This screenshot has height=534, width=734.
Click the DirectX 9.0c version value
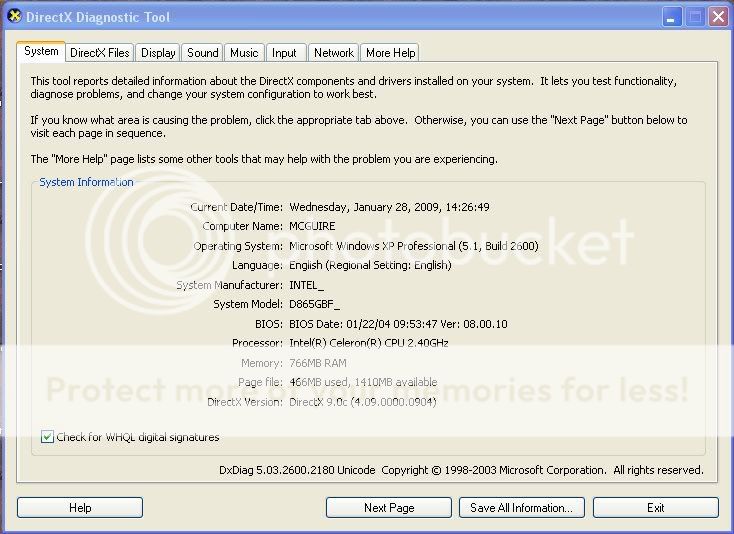363,402
